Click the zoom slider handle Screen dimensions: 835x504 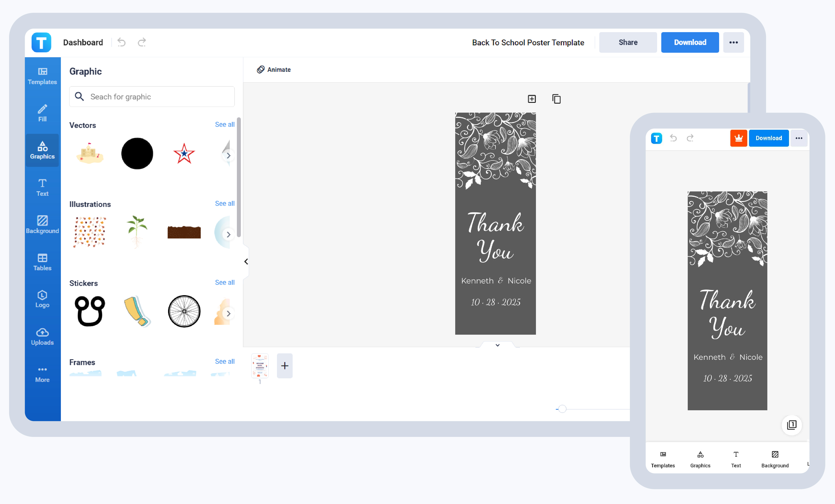(x=562, y=409)
